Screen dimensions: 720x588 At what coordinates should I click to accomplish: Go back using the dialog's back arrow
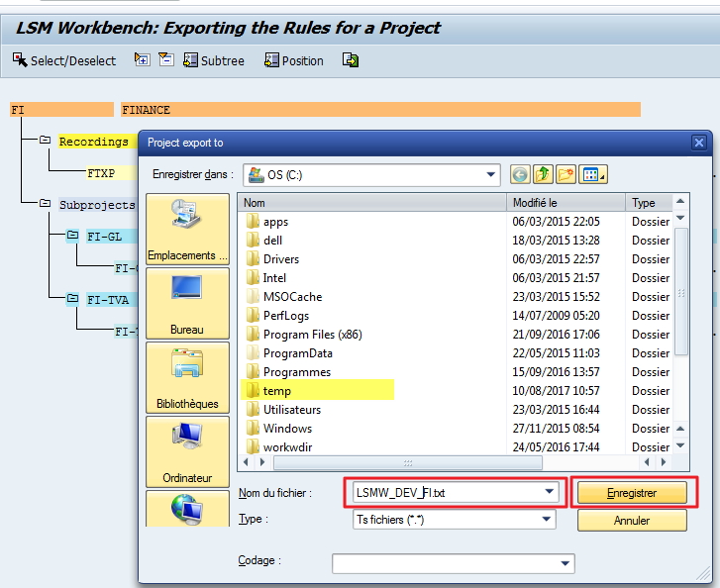[520, 175]
